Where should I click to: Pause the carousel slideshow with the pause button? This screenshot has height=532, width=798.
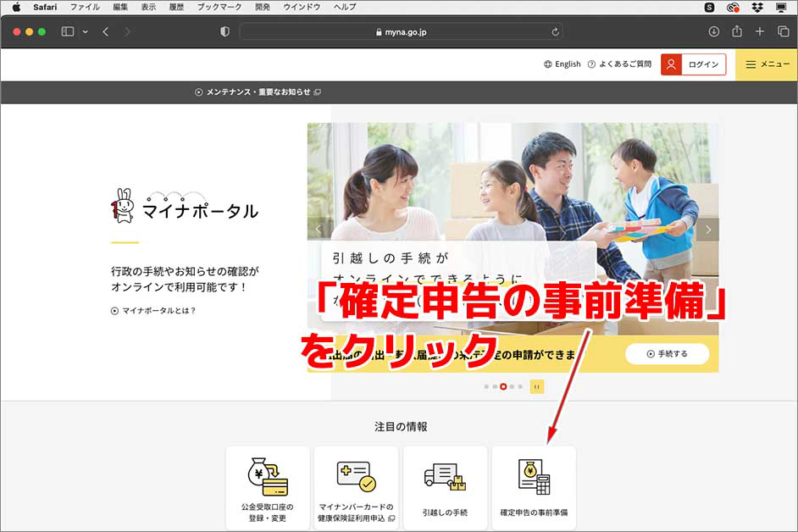coord(536,386)
